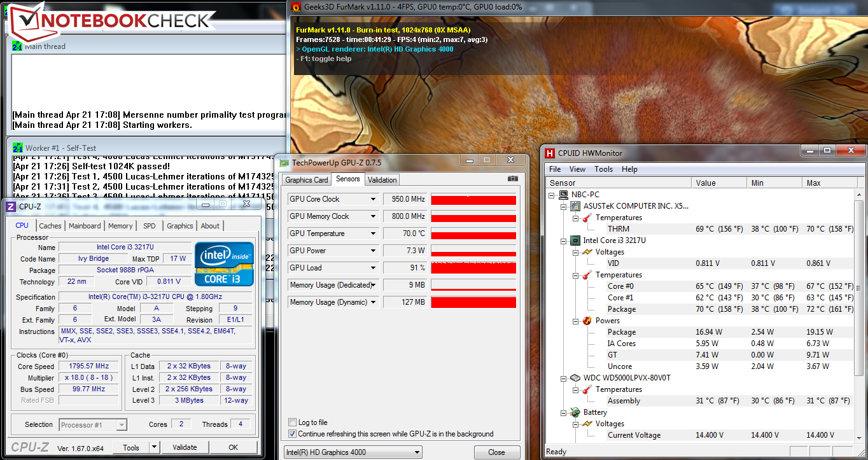Click the Powers flame icon in HWMonitor

pyautogui.click(x=587, y=321)
